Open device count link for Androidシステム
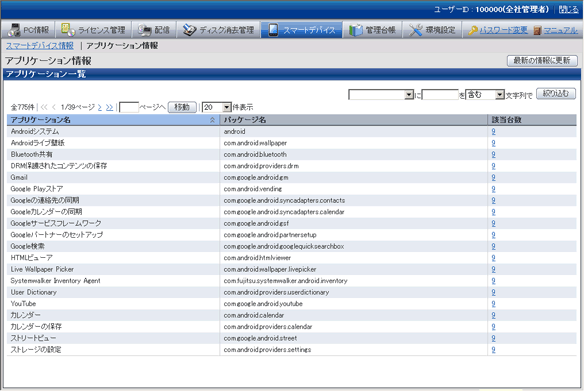 [x=493, y=131]
